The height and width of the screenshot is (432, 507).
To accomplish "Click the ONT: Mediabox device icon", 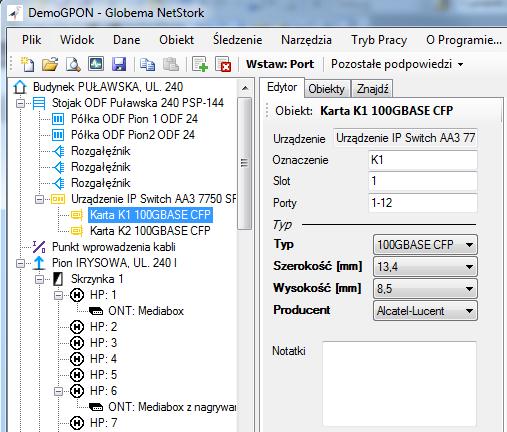I will (97, 311).
